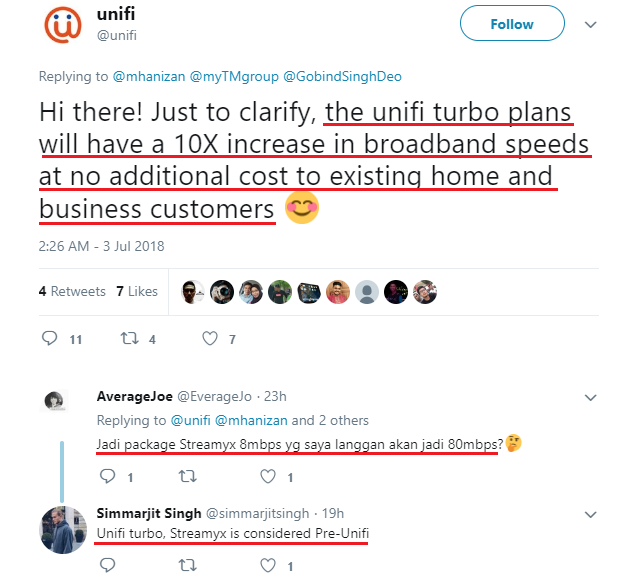Retweet the unifi tweet
Viewport: 638px width, 580px height.
tap(130, 339)
